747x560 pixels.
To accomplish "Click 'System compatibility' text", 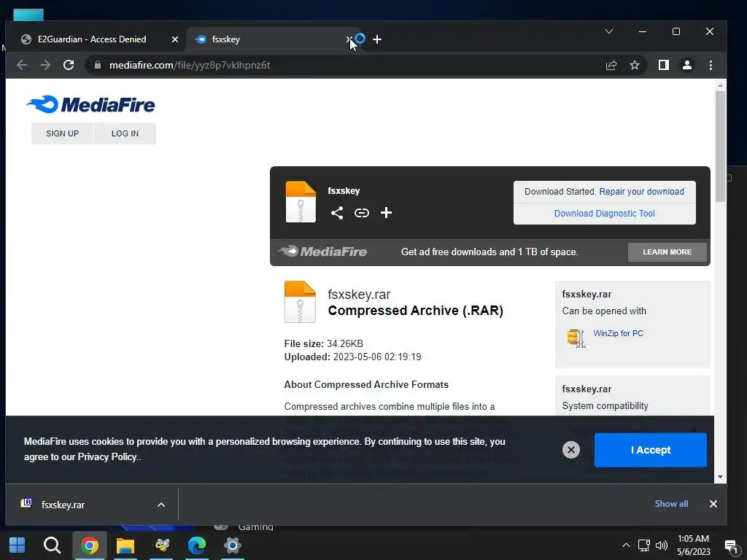I will [605, 405].
